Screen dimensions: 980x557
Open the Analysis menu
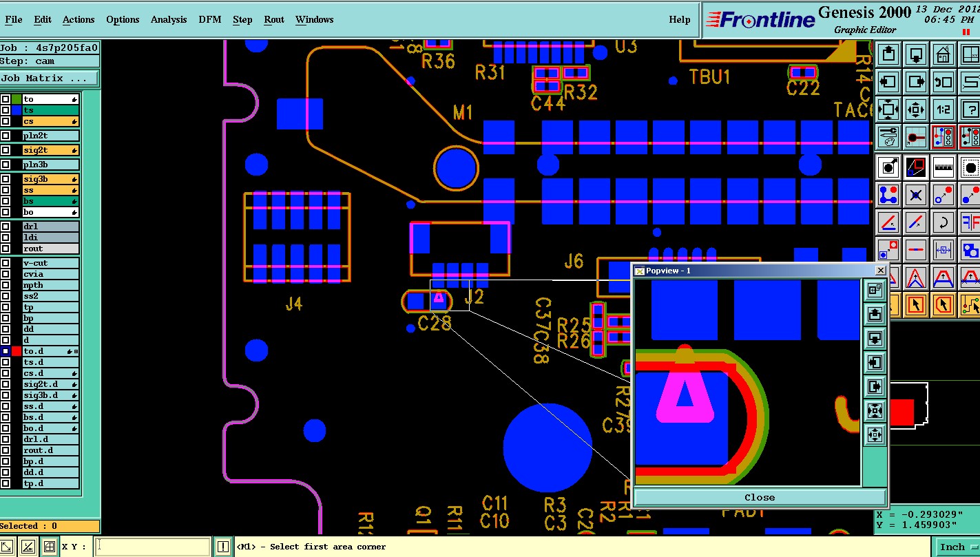click(169, 19)
